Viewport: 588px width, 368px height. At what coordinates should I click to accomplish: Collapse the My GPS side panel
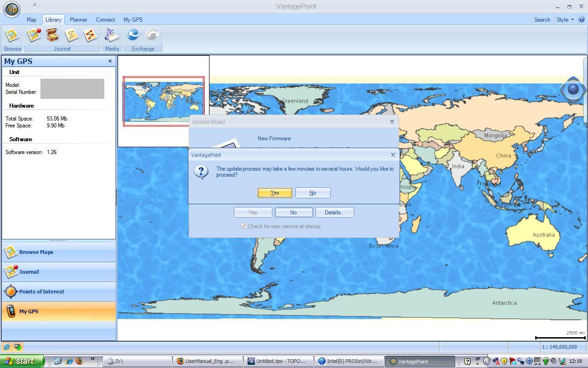click(110, 61)
